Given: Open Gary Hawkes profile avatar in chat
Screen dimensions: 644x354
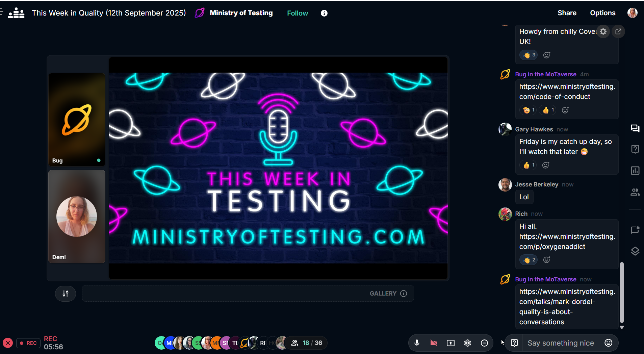Looking at the screenshot, I should point(505,129).
